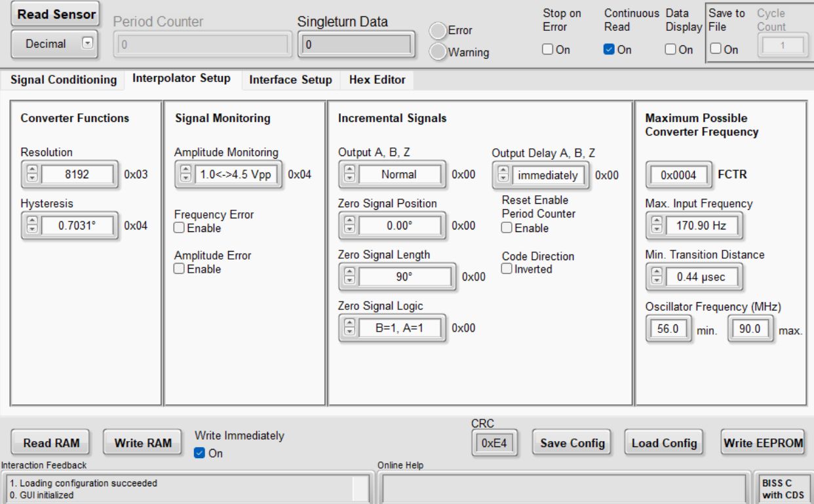
Task: Click the Interaction Feedback log scrollbar
Action: click(360, 489)
